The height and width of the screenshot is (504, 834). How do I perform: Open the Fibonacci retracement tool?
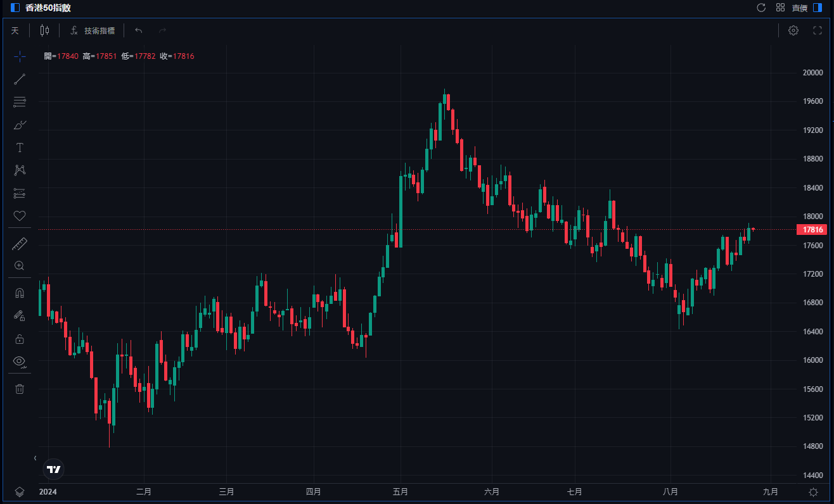[20, 102]
